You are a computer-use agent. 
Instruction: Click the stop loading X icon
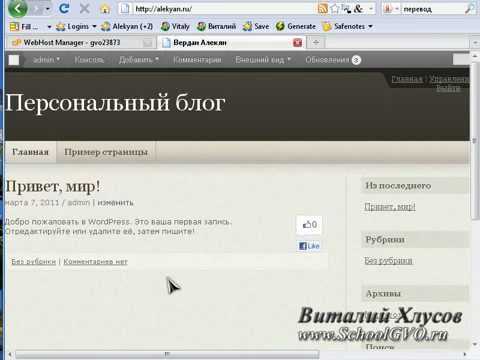tap(85, 8)
